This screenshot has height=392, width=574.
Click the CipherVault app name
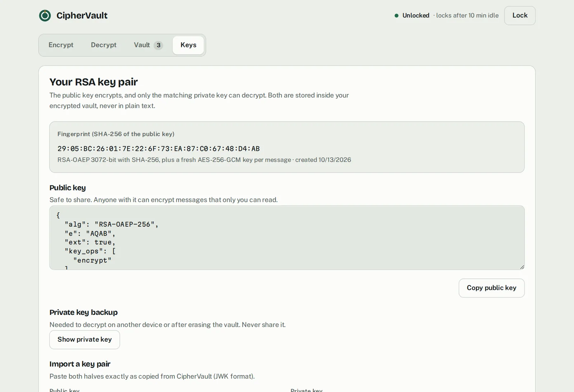[82, 15]
